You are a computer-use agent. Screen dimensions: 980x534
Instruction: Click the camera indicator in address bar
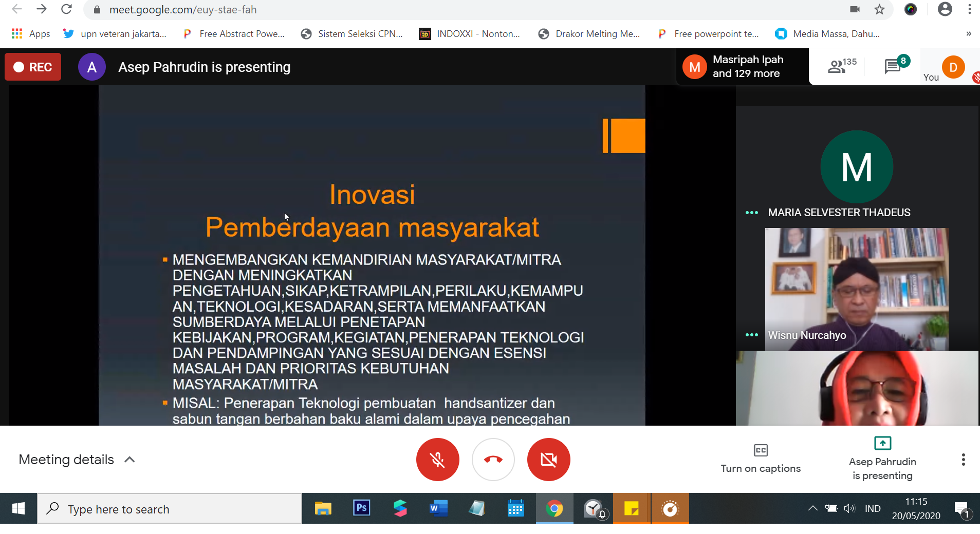tap(855, 10)
